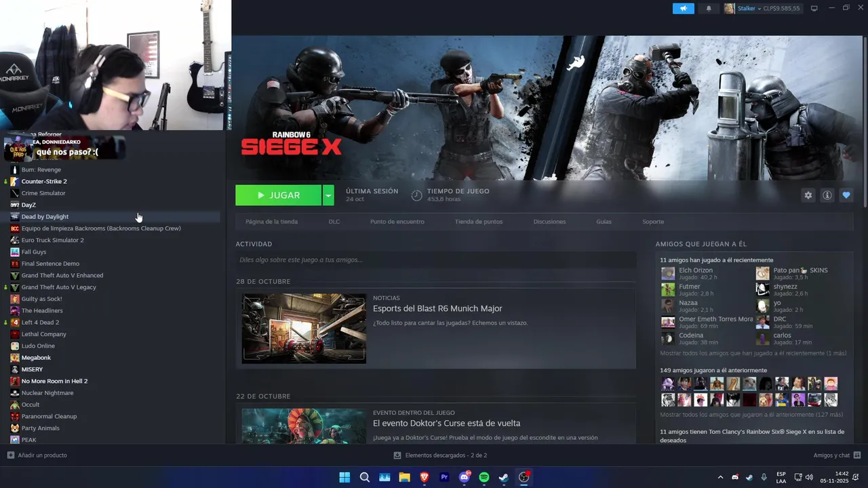
Task: Click Final Sentence Demo game icon
Action: pyautogui.click(x=15, y=264)
